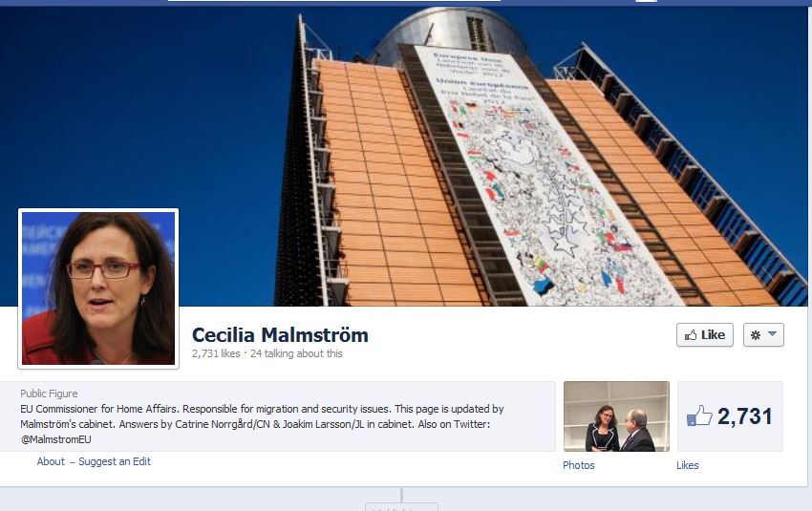Open the cover photo of the building

coord(404,156)
